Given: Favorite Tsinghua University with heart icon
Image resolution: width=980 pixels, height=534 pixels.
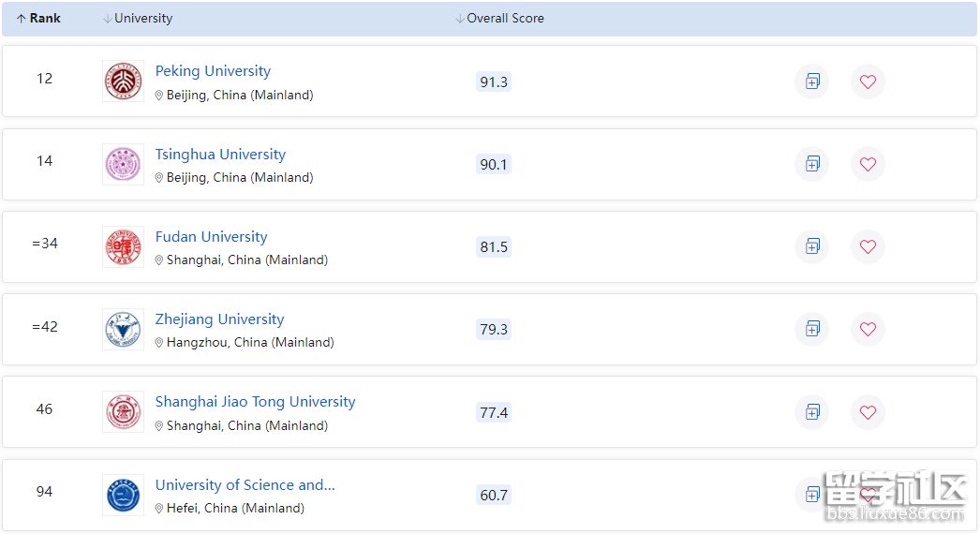Looking at the screenshot, I should [x=868, y=164].
